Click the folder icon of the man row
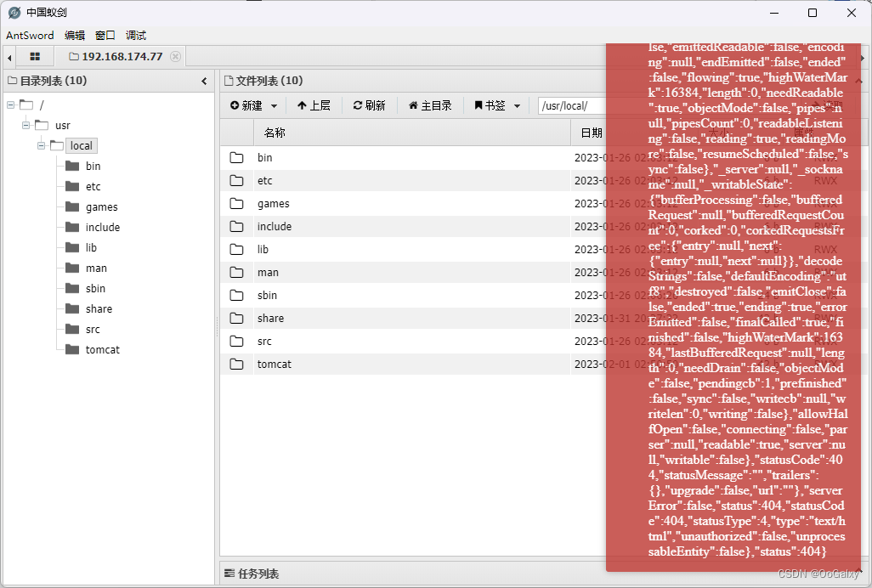The width and height of the screenshot is (872, 588). click(x=236, y=272)
